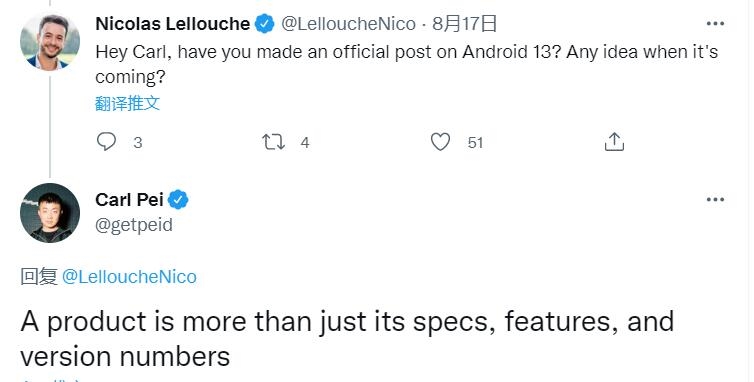Click the Carl Pei display name
Image resolution: width=754 pixels, height=382 pixels.
pyautogui.click(x=129, y=200)
